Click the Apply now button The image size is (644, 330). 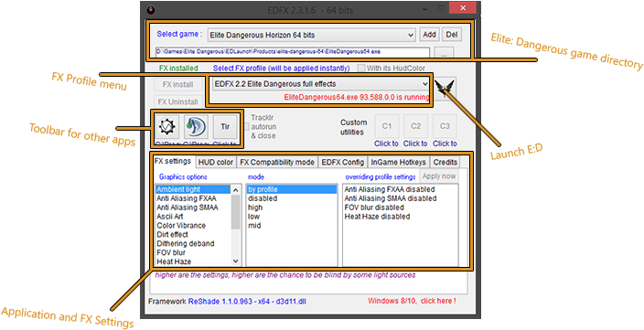click(439, 176)
